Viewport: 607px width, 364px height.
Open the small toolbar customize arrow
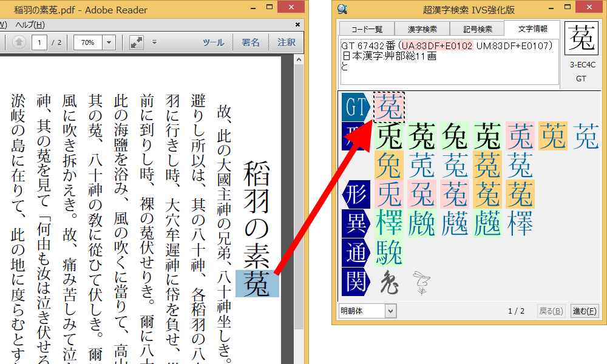pyautogui.click(x=154, y=42)
